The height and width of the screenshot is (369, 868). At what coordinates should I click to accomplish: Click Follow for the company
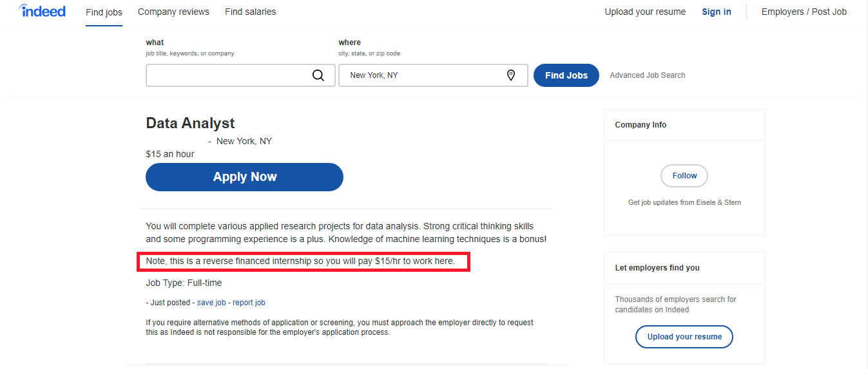684,176
